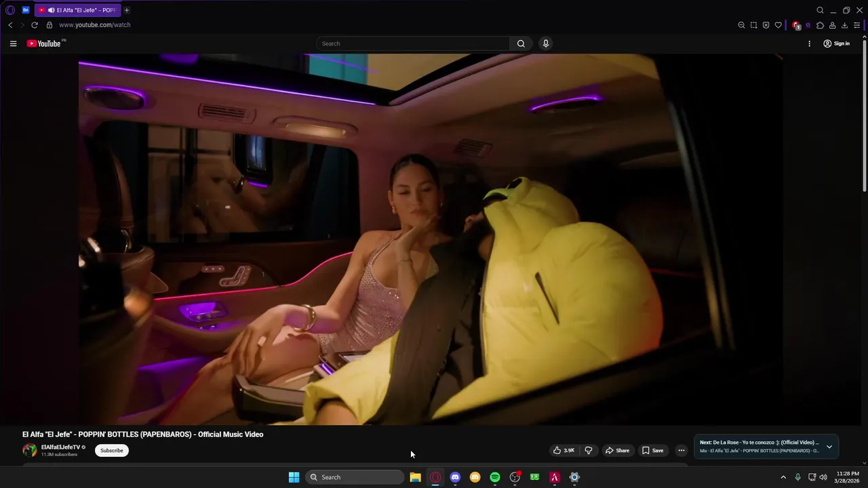Click the Sign in button
Image resolution: width=868 pixels, height=488 pixels.
837,43
